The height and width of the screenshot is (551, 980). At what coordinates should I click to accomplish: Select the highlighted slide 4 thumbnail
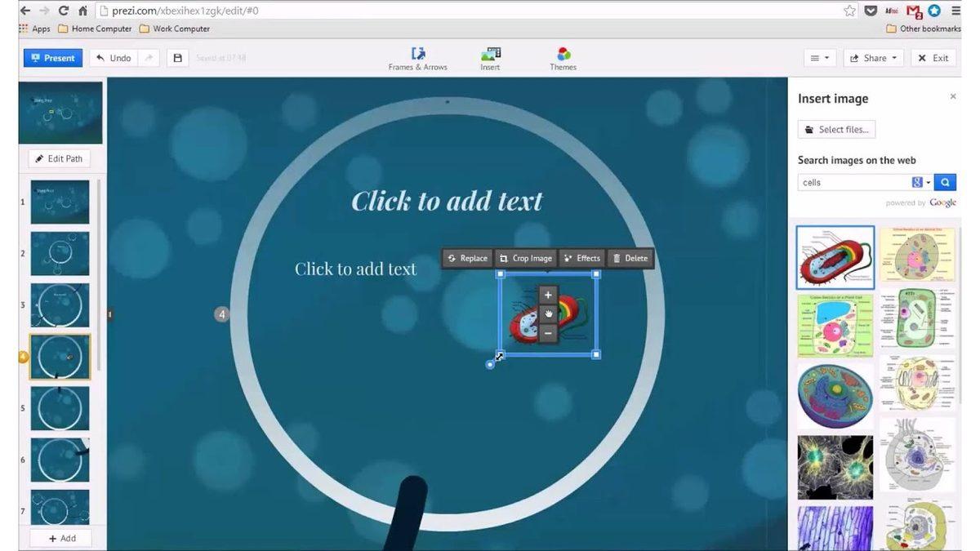(x=59, y=357)
